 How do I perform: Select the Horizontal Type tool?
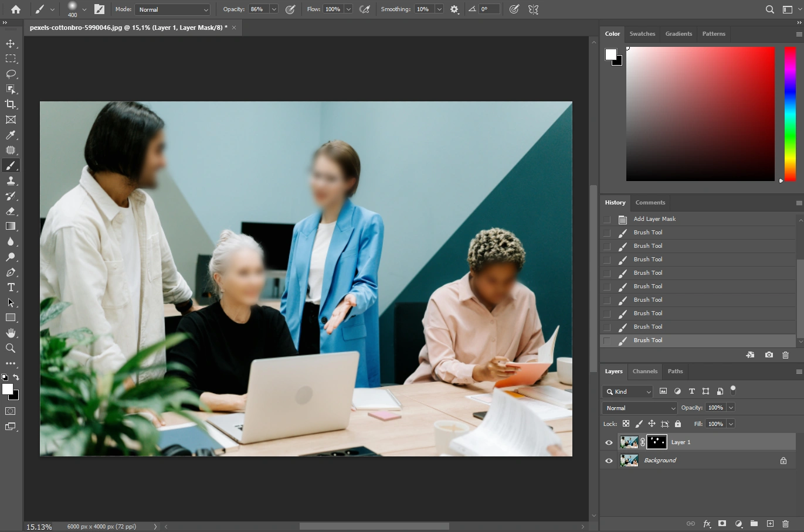[11, 287]
